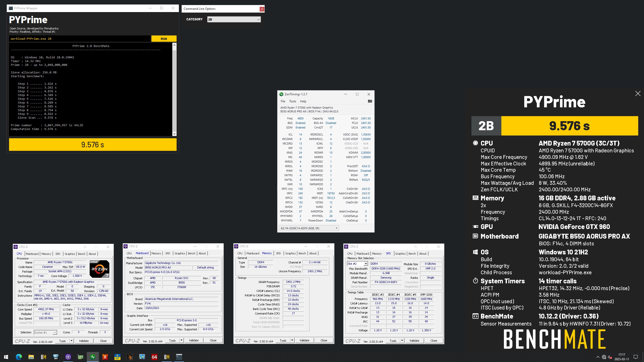Click the BenchMate icon beside the terminal icon
This screenshot has height=362, width=644.
(167, 357)
